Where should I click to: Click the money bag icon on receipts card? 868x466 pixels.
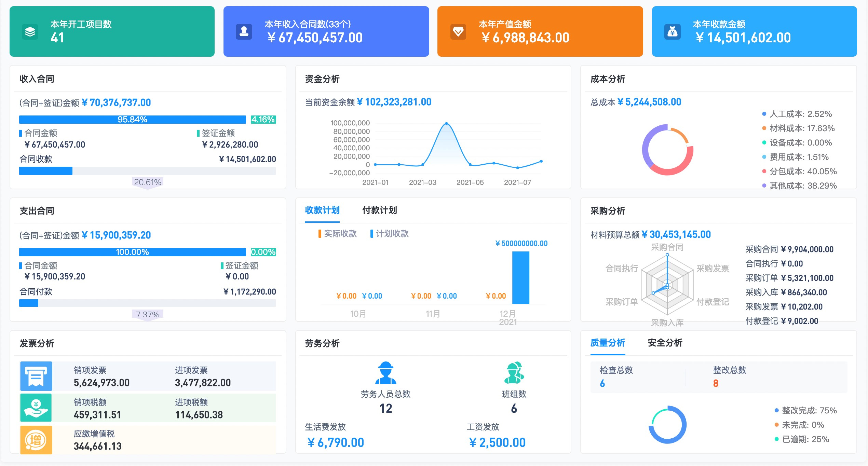(x=672, y=32)
